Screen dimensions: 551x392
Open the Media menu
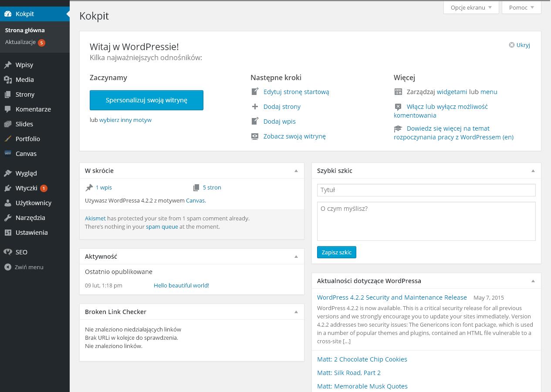coord(35,80)
